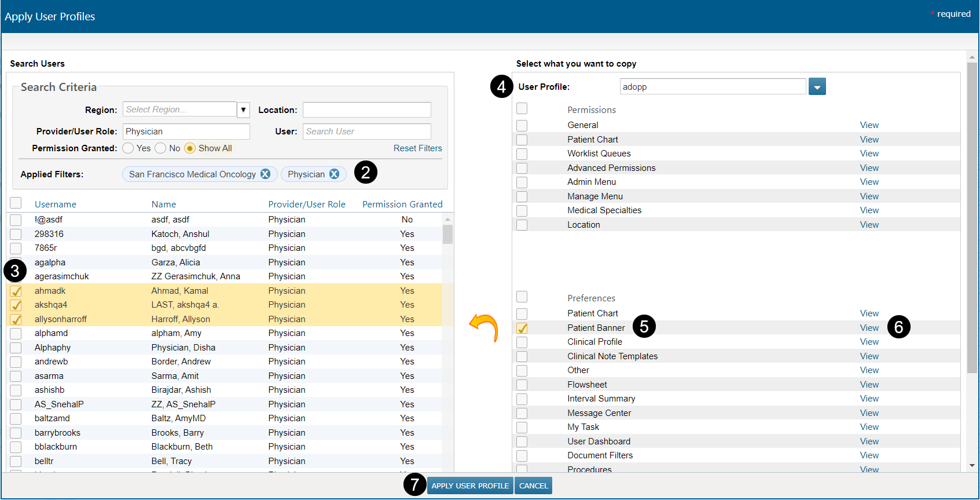Open the User Profile dropdown arrow

[817, 87]
